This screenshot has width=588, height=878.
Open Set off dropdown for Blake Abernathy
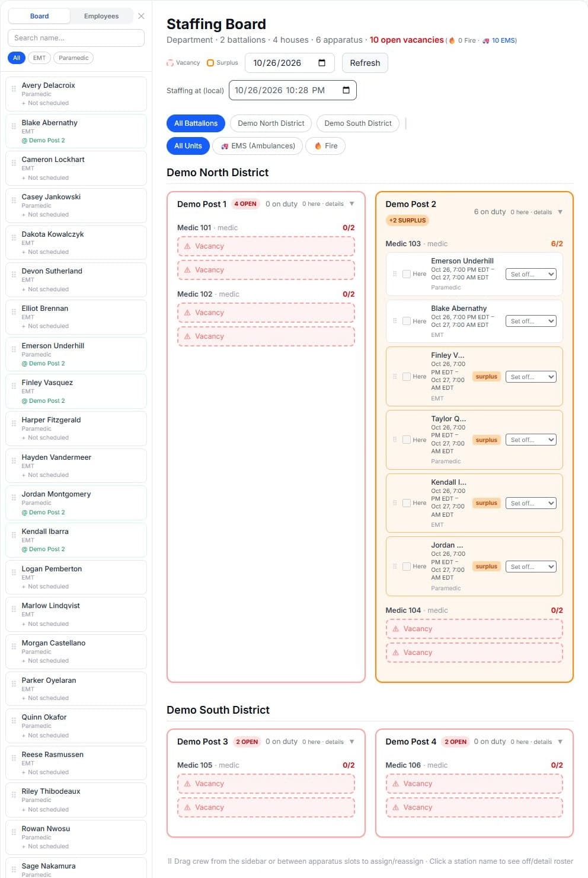[531, 321]
